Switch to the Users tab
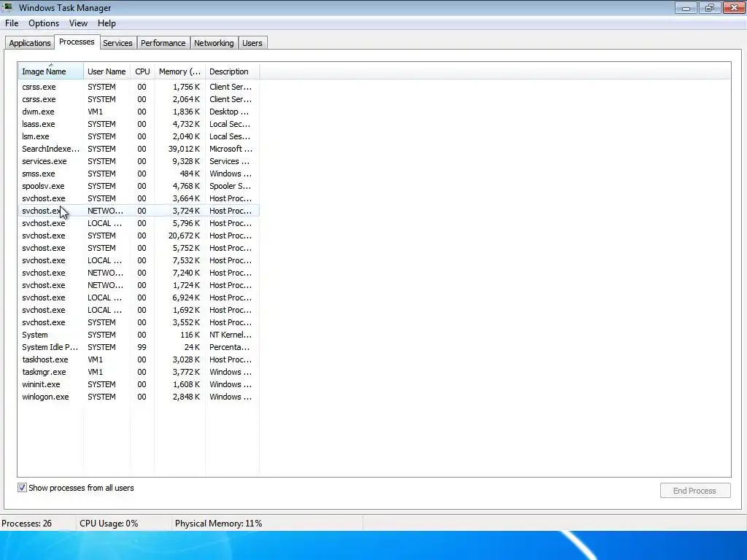747x560 pixels. [252, 43]
